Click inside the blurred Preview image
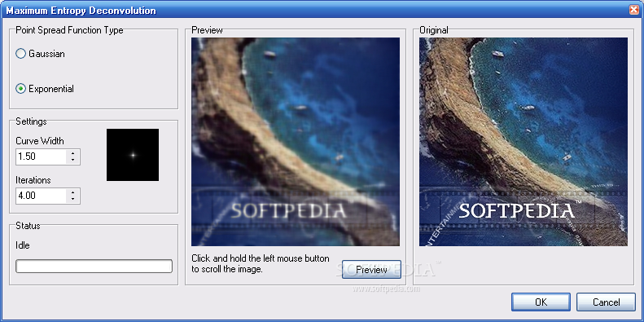This screenshot has width=644, height=322. click(x=296, y=142)
